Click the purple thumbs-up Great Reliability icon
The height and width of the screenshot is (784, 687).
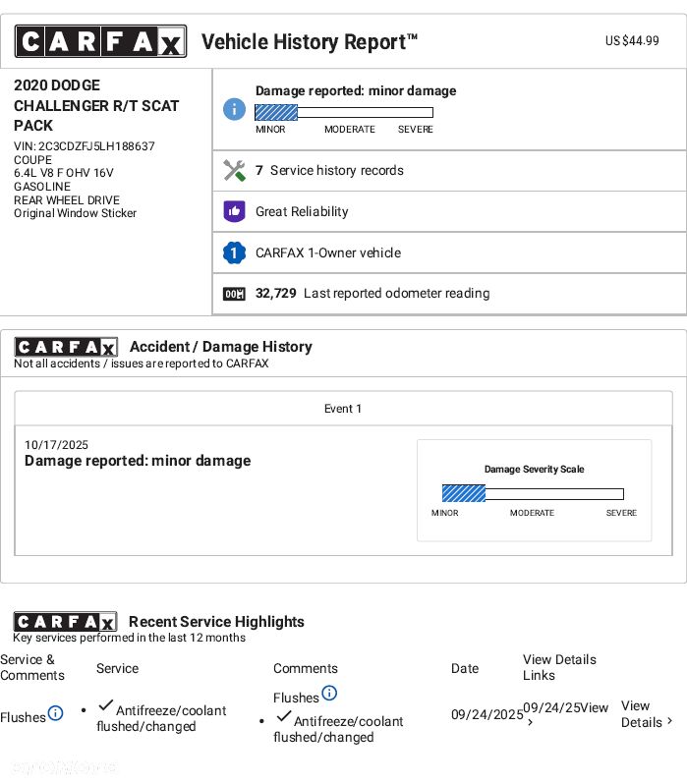[234, 211]
